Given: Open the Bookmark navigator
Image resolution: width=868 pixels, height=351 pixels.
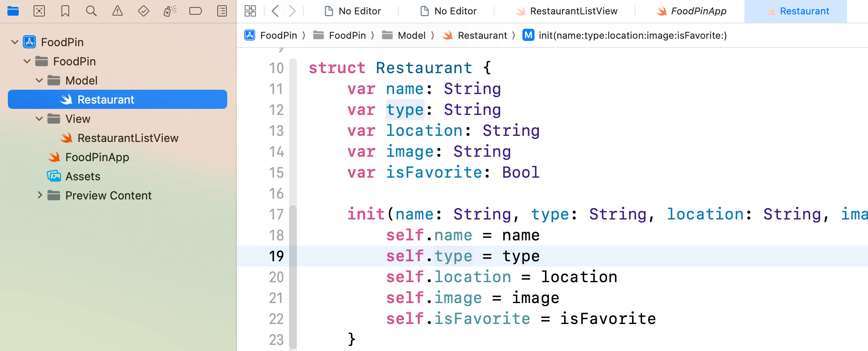Looking at the screenshot, I should point(65,11).
